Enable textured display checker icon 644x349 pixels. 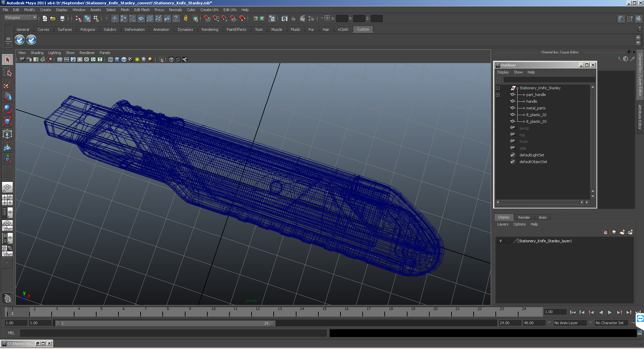pos(130,59)
